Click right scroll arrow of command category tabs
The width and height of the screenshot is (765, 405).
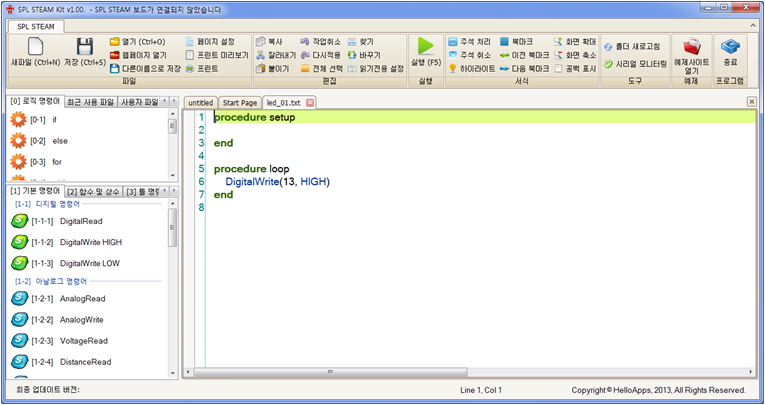click(173, 190)
